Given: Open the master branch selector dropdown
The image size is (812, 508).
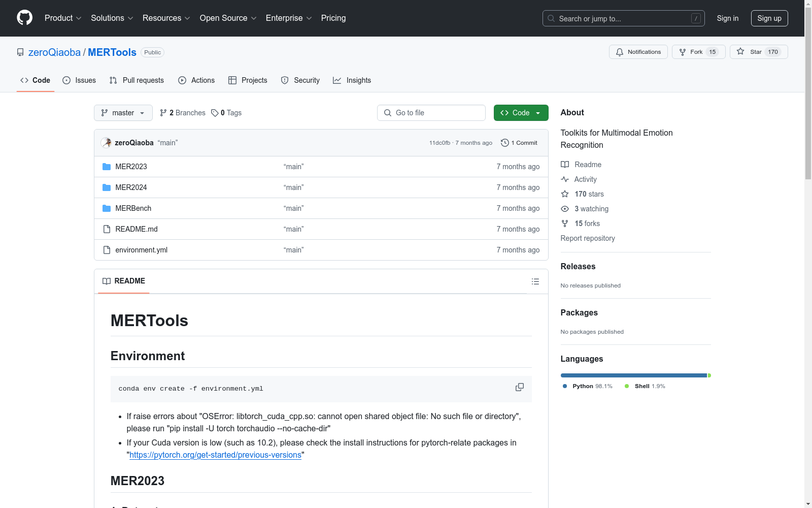Looking at the screenshot, I should click(123, 113).
